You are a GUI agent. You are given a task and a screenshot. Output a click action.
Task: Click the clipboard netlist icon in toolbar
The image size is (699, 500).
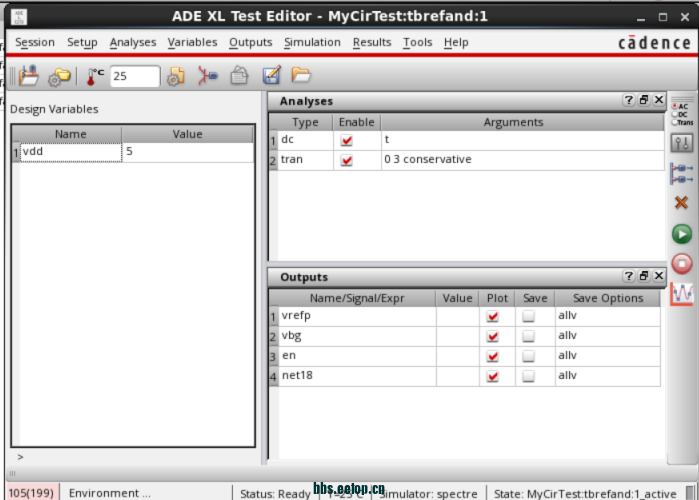pos(239,75)
